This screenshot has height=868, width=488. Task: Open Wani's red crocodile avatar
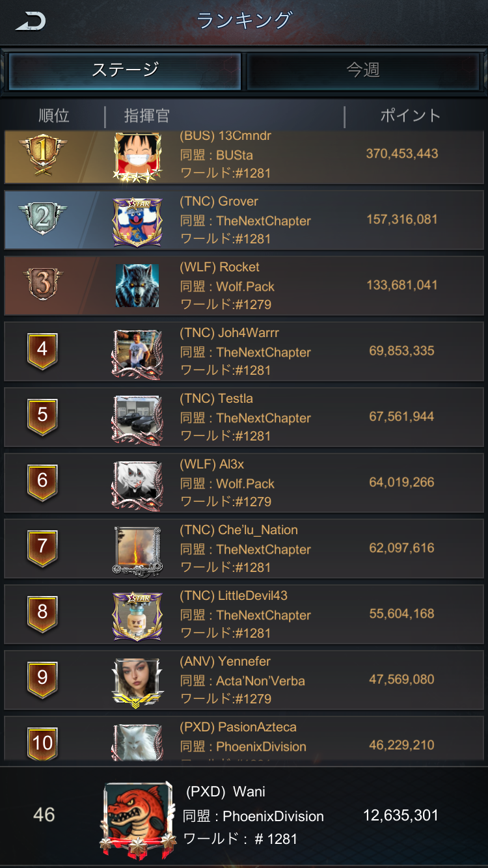tap(139, 817)
